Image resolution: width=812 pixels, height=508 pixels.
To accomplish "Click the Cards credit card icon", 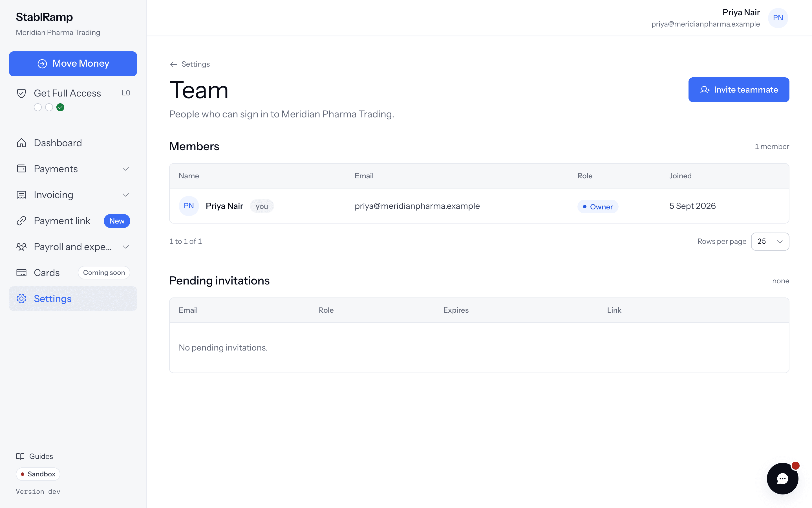I will (x=21, y=272).
